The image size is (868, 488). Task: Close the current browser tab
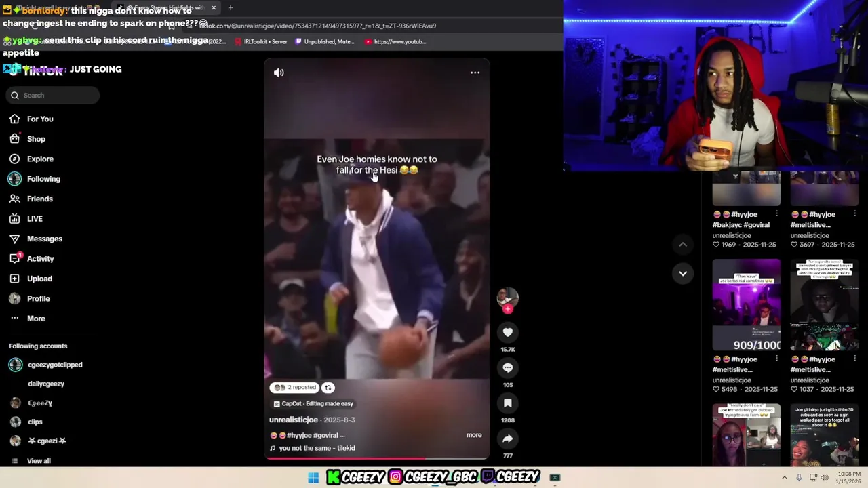pos(214,8)
